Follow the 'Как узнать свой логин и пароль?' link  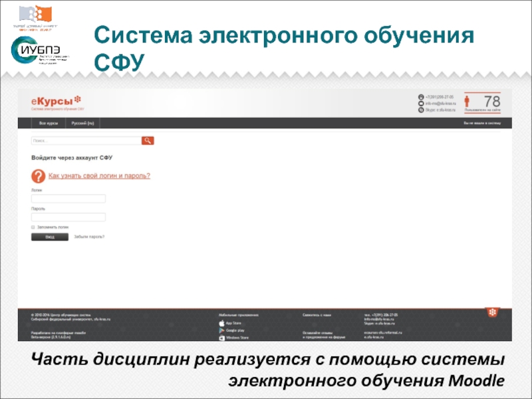[99, 176]
